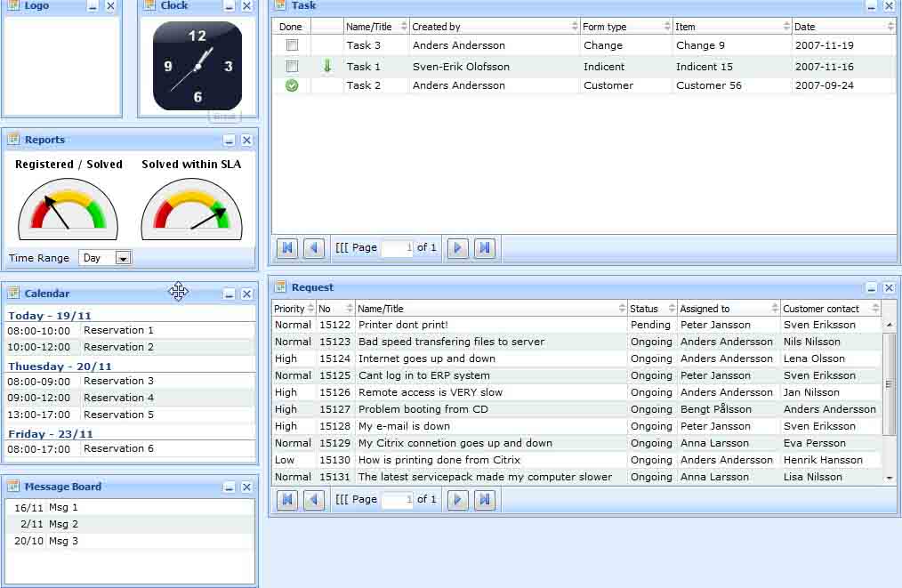
Task: Select request 15122 Printer dont print!
Action: pos(576,325)
